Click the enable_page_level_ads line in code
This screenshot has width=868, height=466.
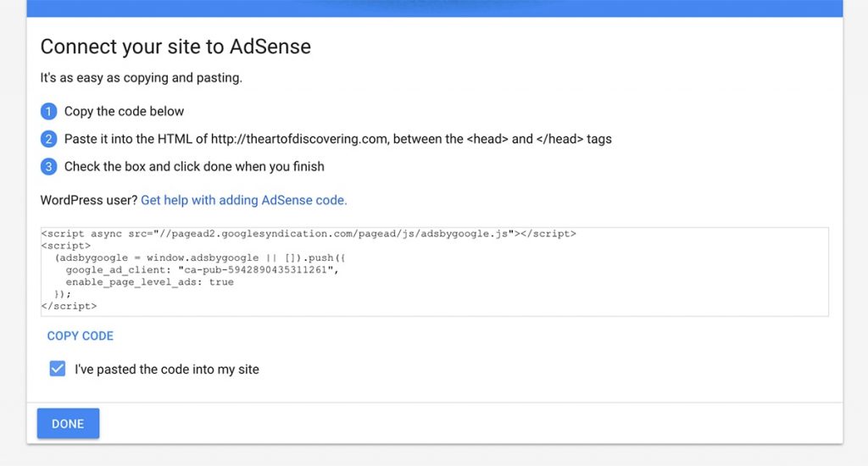point(149,282)
